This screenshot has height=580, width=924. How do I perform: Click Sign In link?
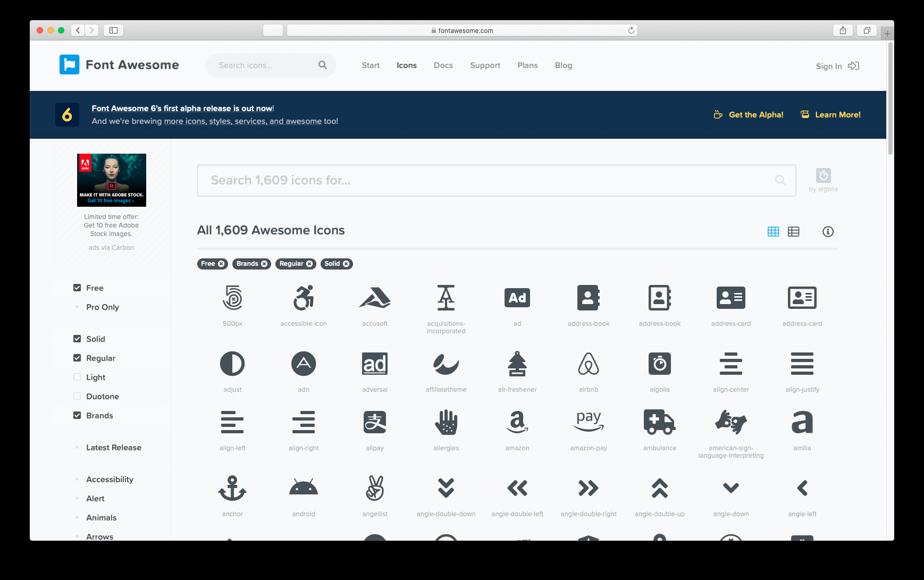tap(837, 66)
